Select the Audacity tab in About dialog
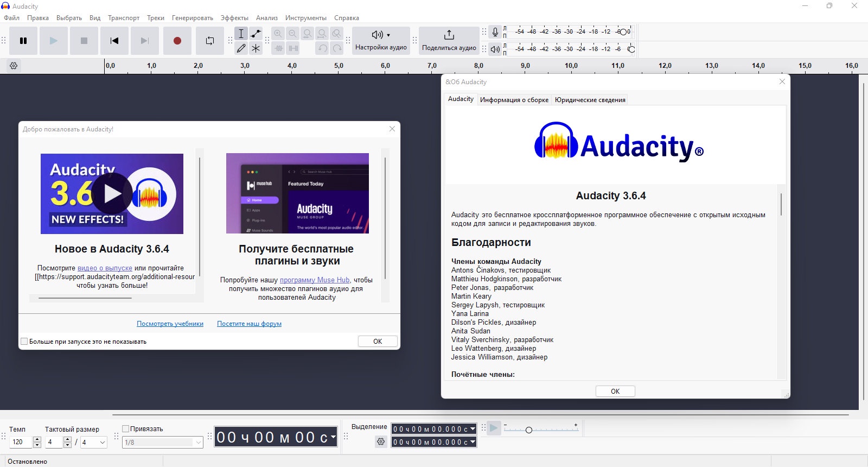868x467 pixels. (x=461, y=99)
